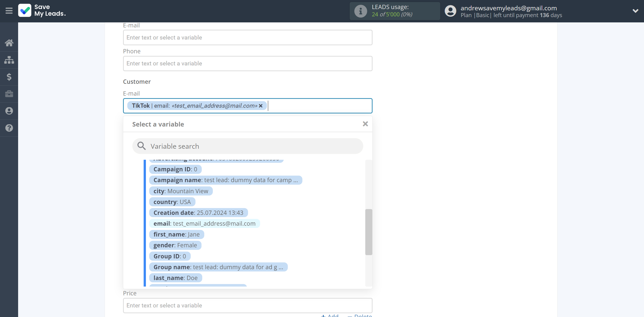Select the last_name: Doe variable
Image resolution: width=644 pixels, height=317 pixels.
click(176, 278)
